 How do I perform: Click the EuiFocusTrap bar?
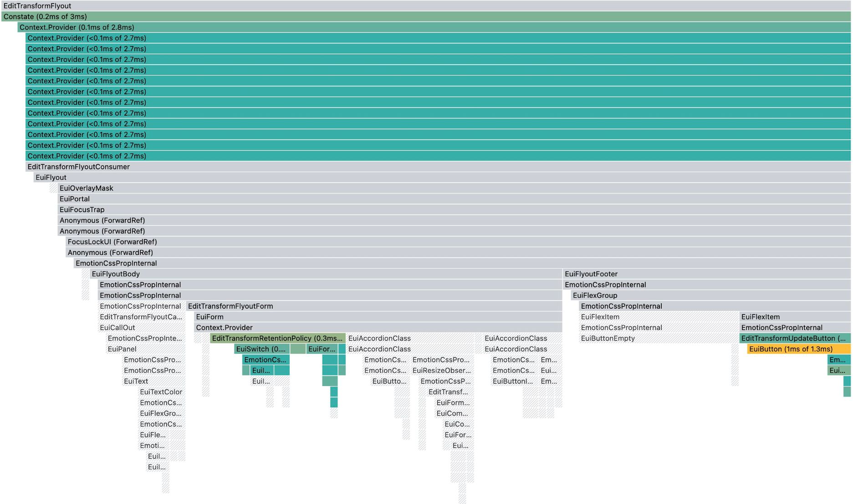[454, 209]
